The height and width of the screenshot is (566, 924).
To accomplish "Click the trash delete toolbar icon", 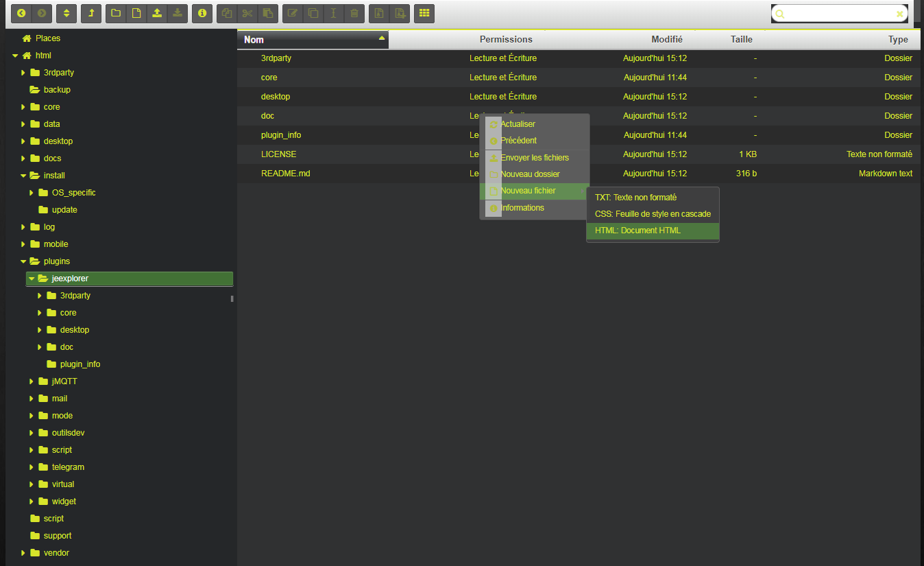I will coord(354,13).
